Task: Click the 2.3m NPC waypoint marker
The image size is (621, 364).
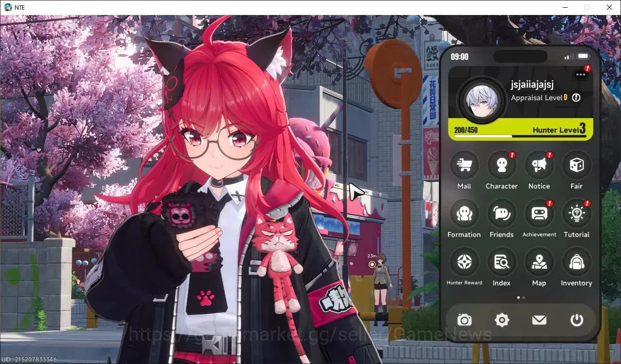Action: click(x=372, y=264)
